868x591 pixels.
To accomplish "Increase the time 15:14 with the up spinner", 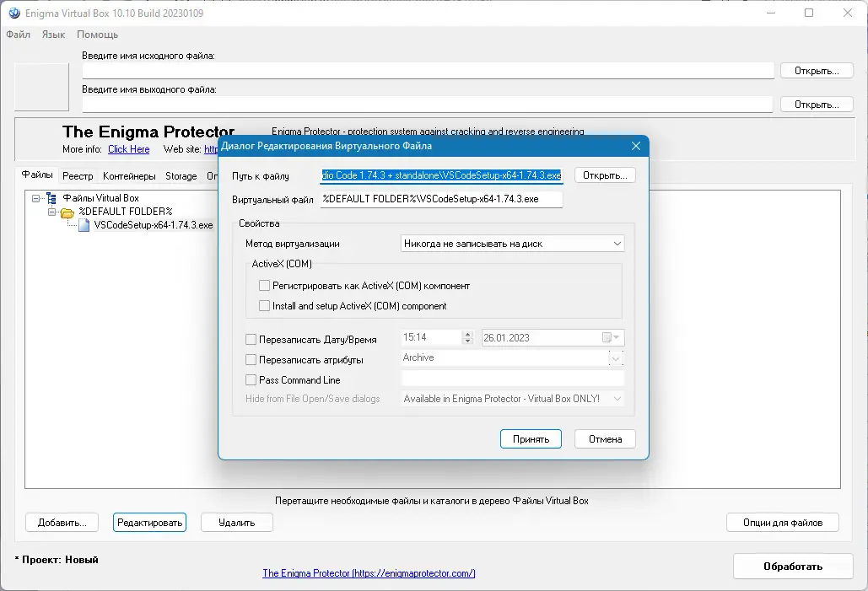I will coord(468,334).
